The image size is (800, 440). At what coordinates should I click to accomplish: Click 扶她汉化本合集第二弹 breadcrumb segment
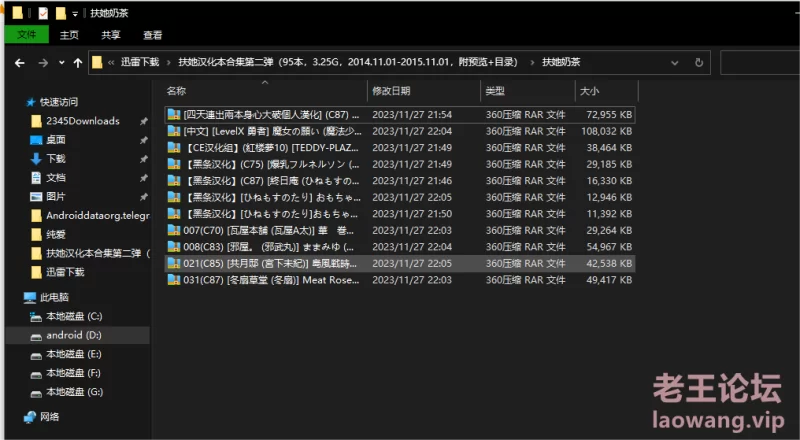coord(348,62)
